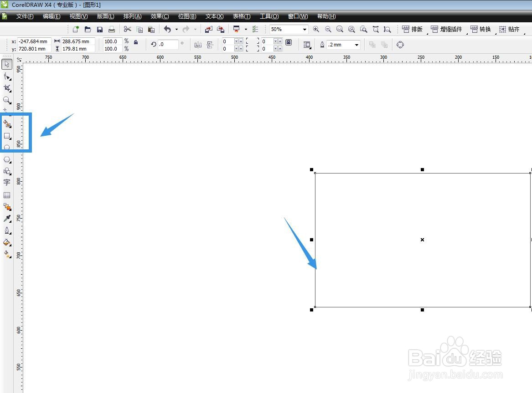The height and width of the screenshot is (393, 532).
Task: Open the 编辑(E) menu
Action: 52,16
